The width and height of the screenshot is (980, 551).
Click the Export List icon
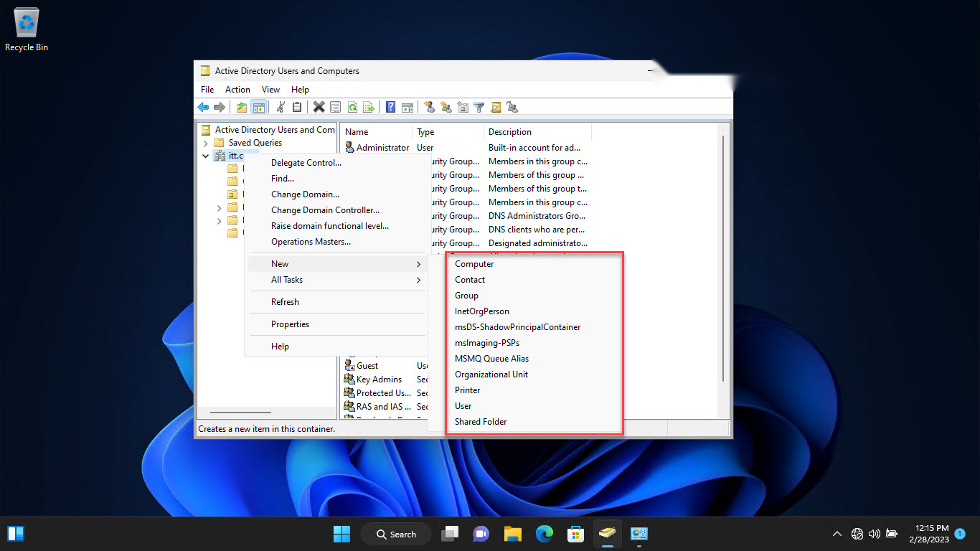click(x=369, y=107)
